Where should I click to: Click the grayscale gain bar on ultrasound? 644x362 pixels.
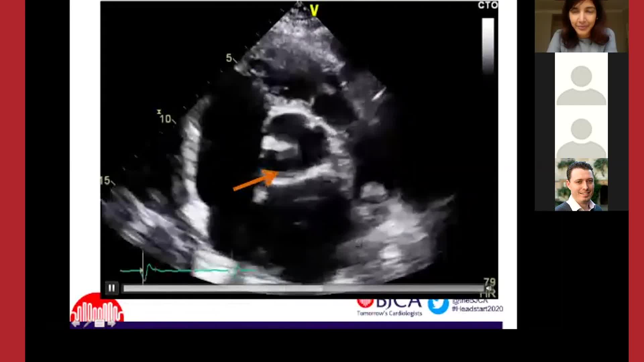(x=488, y=45)
